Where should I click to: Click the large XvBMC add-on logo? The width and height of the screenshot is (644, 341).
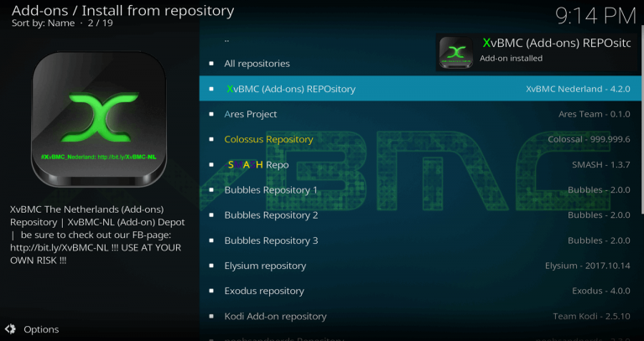pyautogui.click(x=99, y=119)
